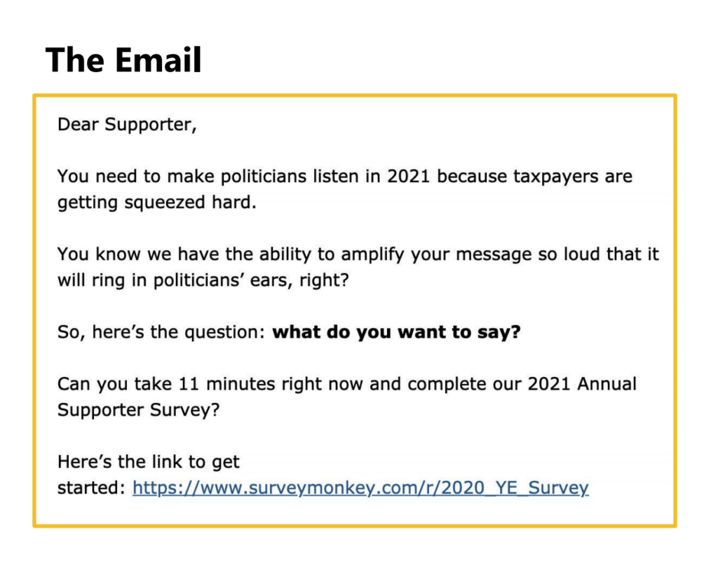The height and width of the screenshot is (588, 718).
Task: Click the "The Email" heading
Action: (123, 60)
